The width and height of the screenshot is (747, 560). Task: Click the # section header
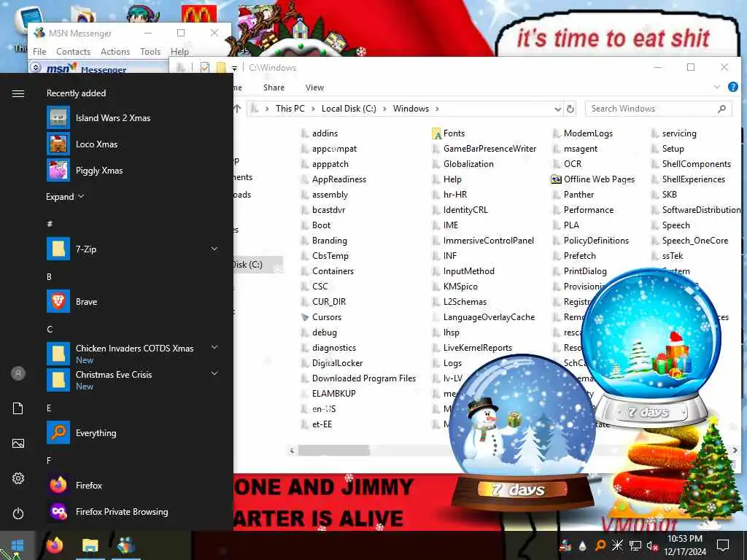point(50,224)
